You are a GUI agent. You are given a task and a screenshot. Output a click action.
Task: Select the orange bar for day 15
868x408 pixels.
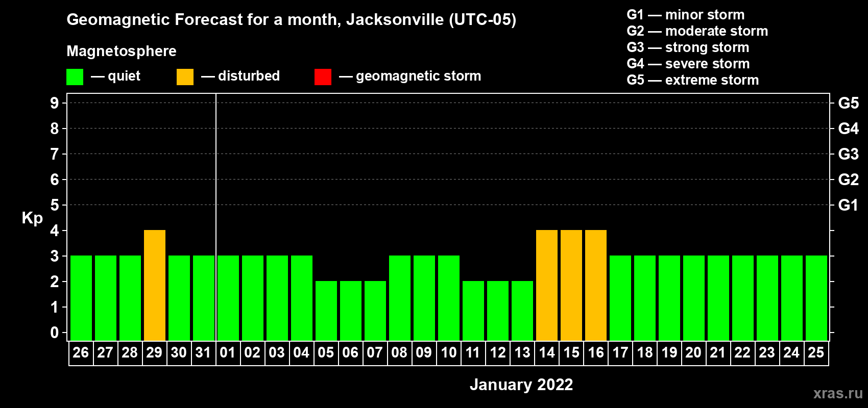point(571,285)
